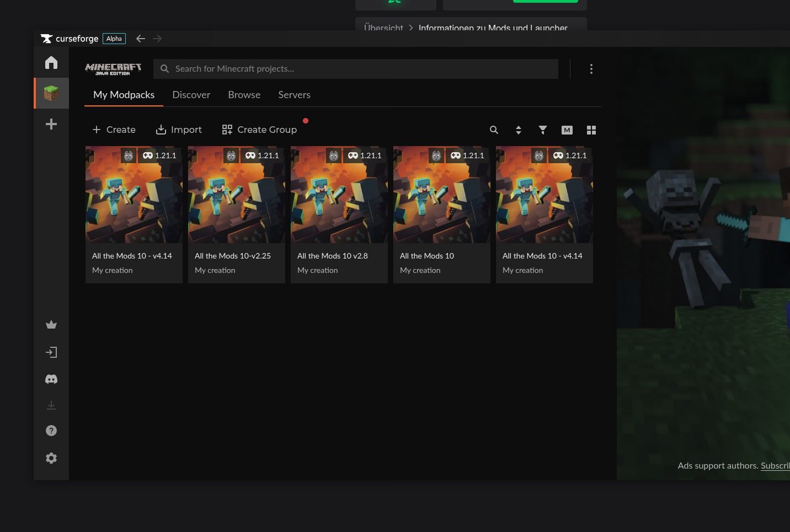790x532 pixels.
Task: Switch to the Discover tab
Action: [x=191, y=94]
